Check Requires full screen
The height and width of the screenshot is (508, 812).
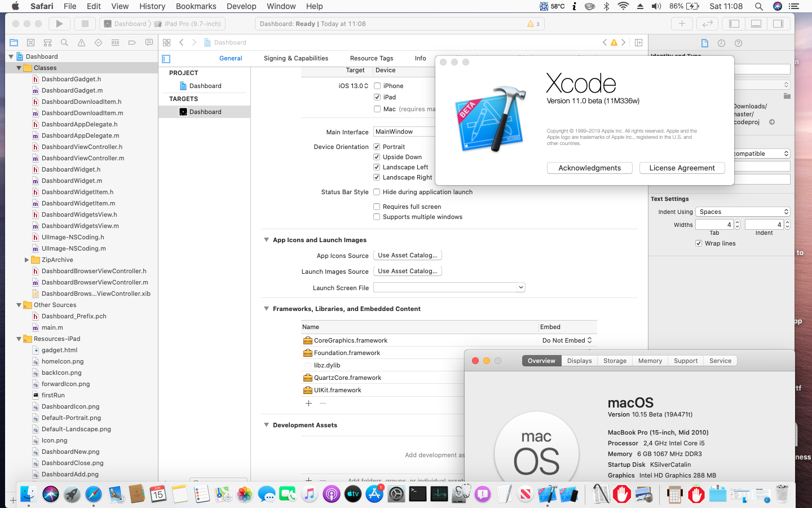(377, 207)
